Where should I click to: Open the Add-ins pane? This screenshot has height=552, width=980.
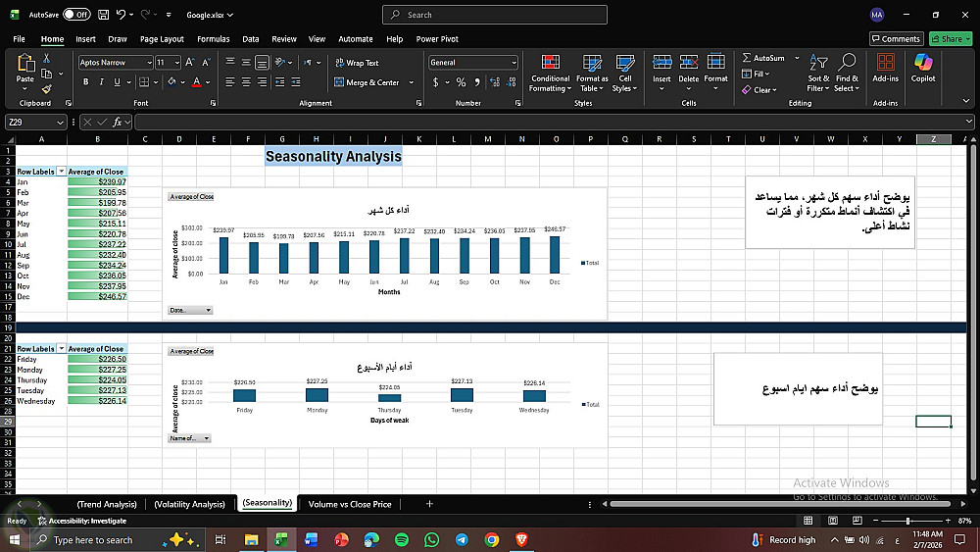886,68
